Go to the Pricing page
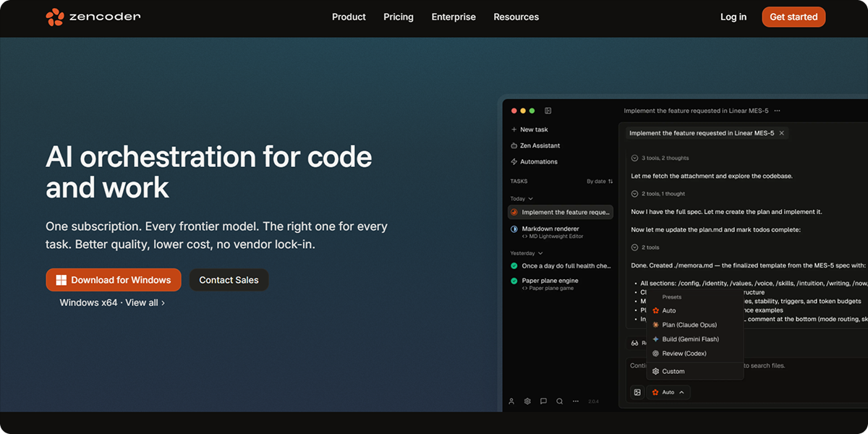 [399, 17]
